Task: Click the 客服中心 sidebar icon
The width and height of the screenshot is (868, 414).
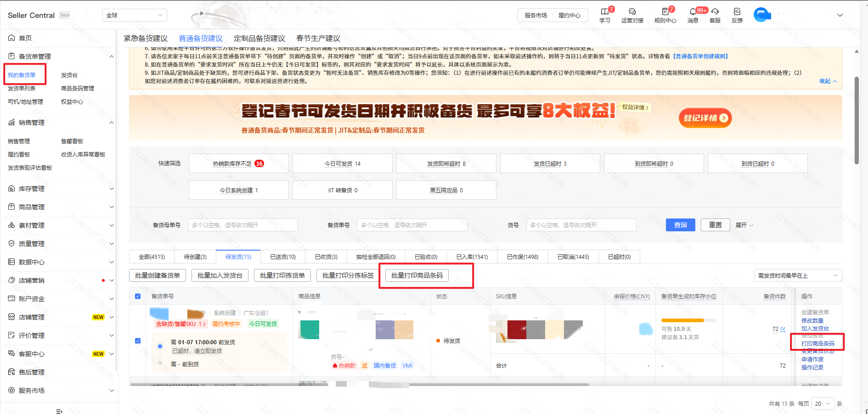Action: click(11, 353)
